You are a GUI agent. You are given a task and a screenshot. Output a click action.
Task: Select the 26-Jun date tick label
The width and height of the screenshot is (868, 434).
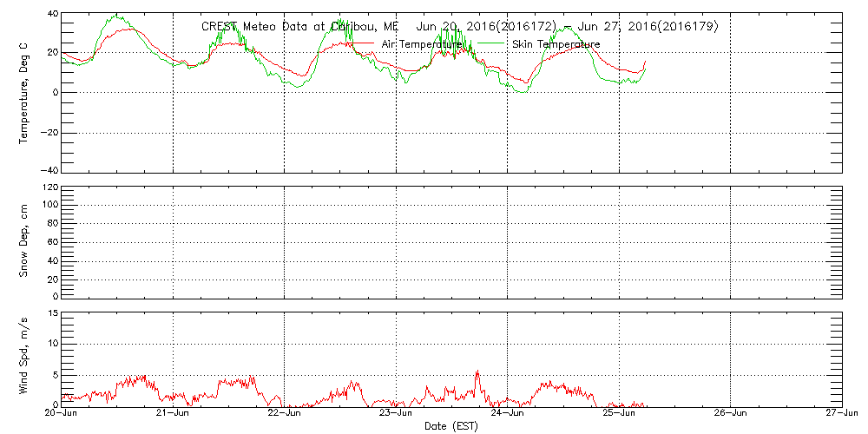[730, 413]
